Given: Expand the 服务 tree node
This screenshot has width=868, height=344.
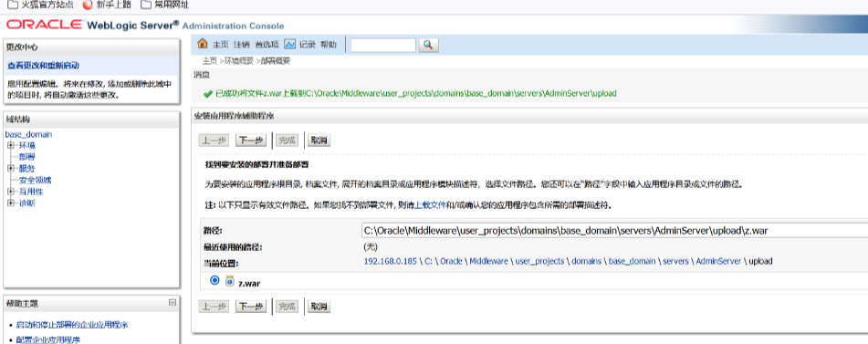Looking at the screenshot, I should point(11,168).
